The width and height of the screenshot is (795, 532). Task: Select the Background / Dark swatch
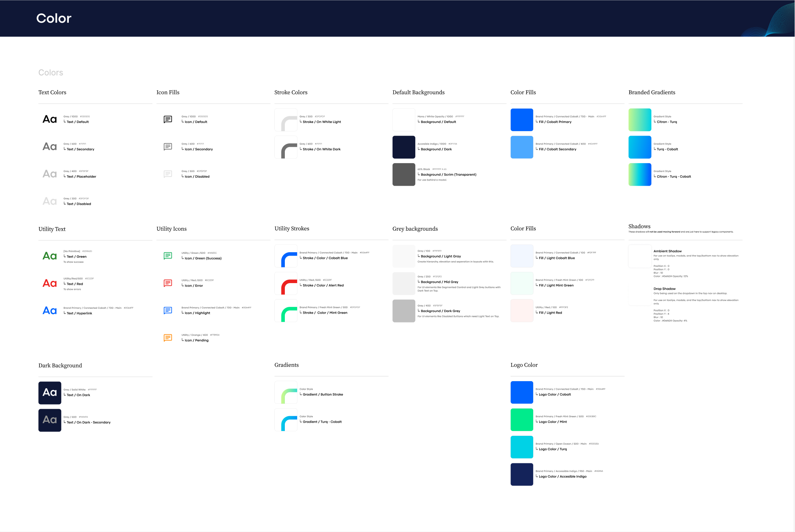click(x=403, y=147)
